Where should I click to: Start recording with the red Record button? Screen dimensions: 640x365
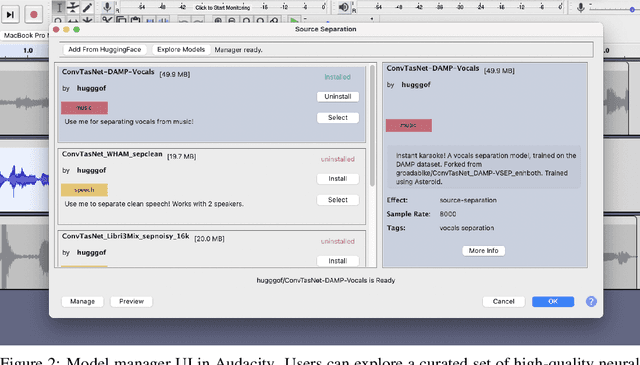pyautogui.click(x=33, y=14)
